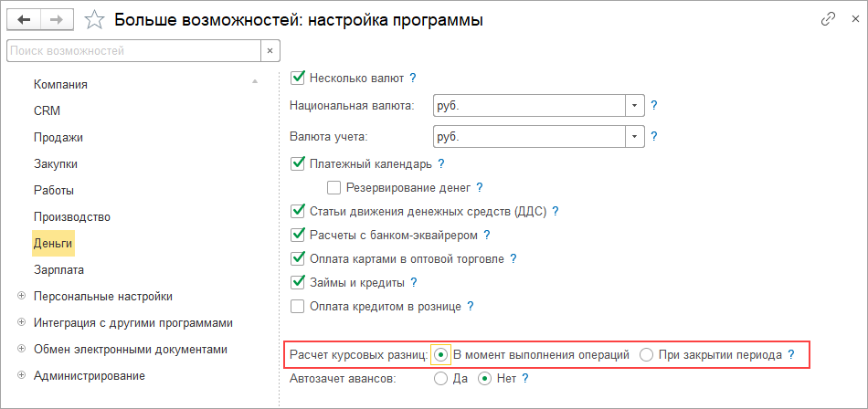This screenshot has width=868, height=409.
Task: Open help for Несколько валют
Action: 413,78
